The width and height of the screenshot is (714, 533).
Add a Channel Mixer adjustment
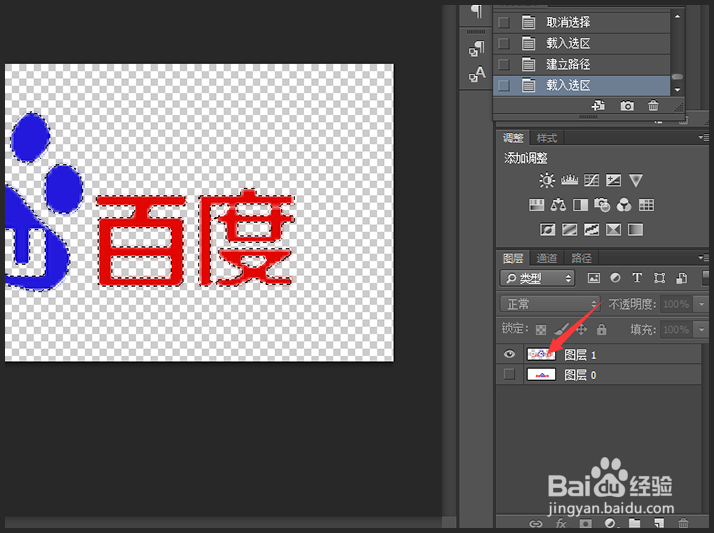(624, 205)
